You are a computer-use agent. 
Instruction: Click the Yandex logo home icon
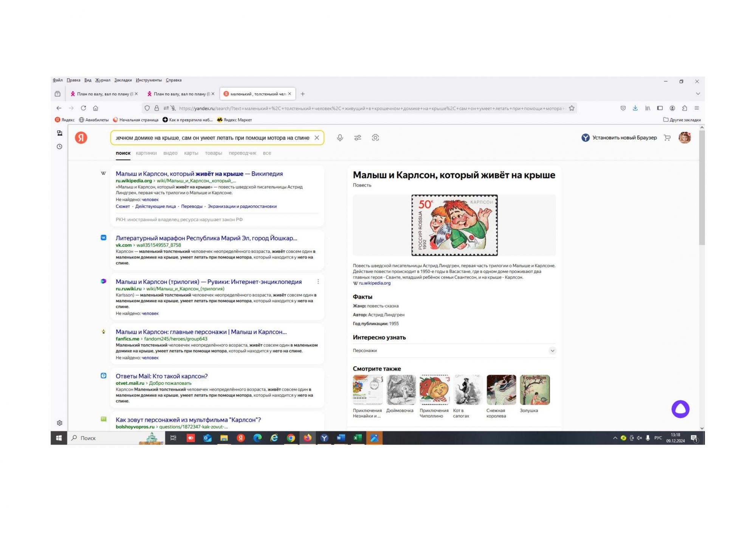[81, 138]
